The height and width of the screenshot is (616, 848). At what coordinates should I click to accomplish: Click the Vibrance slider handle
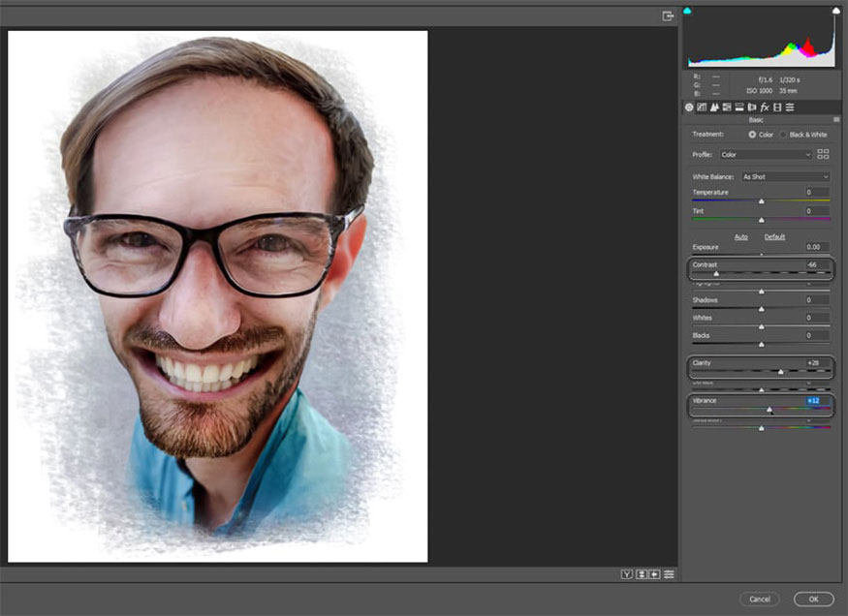point(769,410)
